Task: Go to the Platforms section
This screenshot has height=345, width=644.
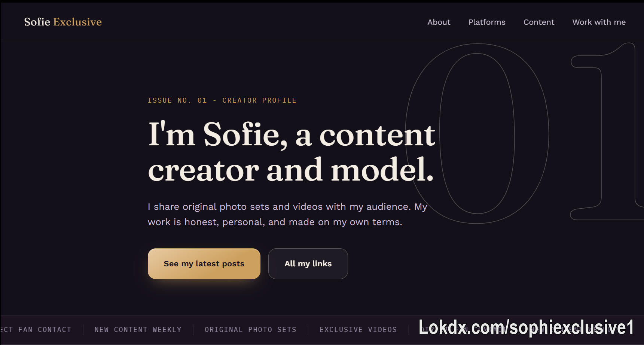Action: (487, 22)
